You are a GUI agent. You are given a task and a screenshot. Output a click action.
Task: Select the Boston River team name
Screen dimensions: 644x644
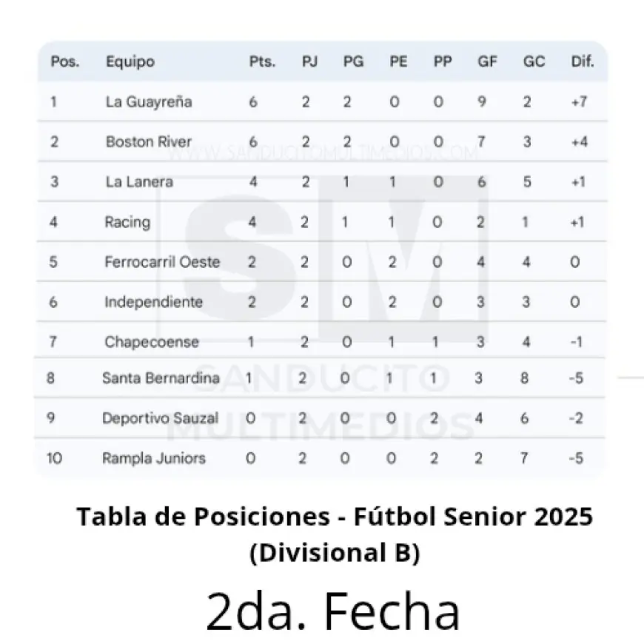click(149, 141)
